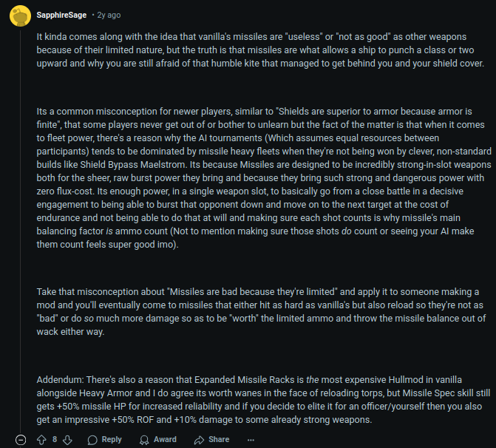Screen dimensions: 496x448
Task: Click the vote score number 8
Action: 55,439
